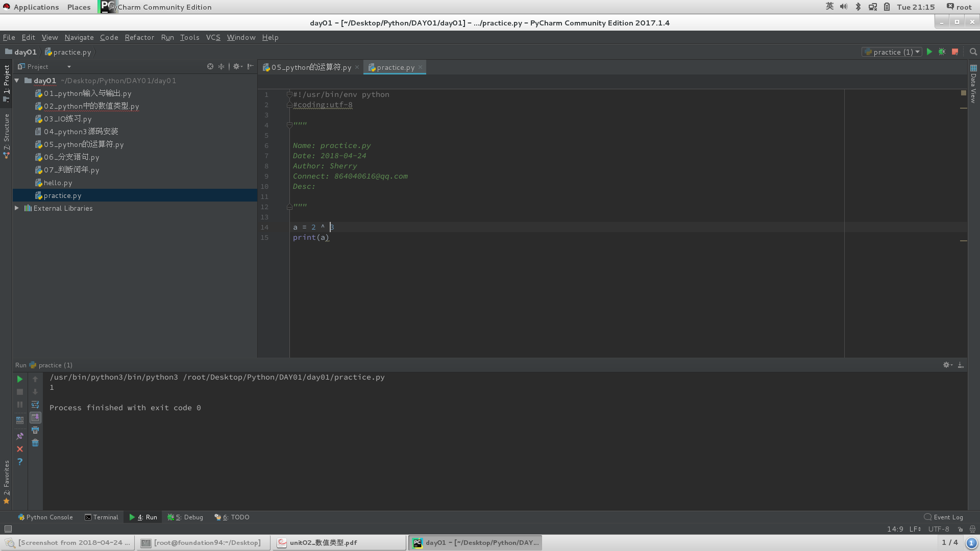Click the trash Clear All icon in Run panel
Screen dimensions: 980x551
coord(35,443)
